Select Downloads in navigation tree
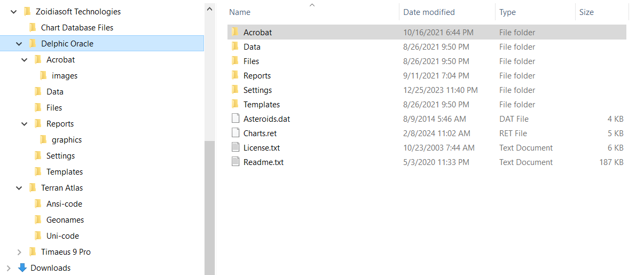Screen dimensions: 644x275 (x=51, y=268)
